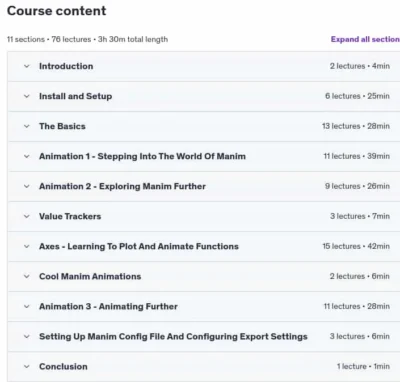400x382 pixels.
Task: Expand The Basics section chevron
Action: [27, 126]
